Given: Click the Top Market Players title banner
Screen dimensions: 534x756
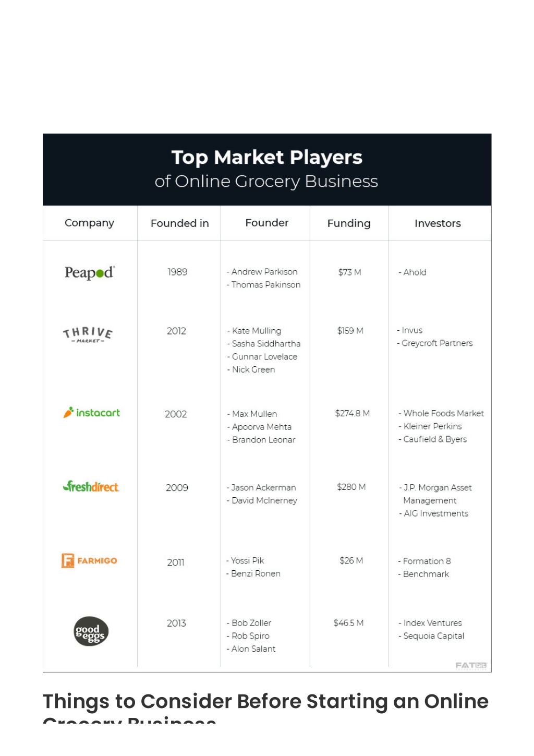Looking at the screenshot, I should point(267,170).
